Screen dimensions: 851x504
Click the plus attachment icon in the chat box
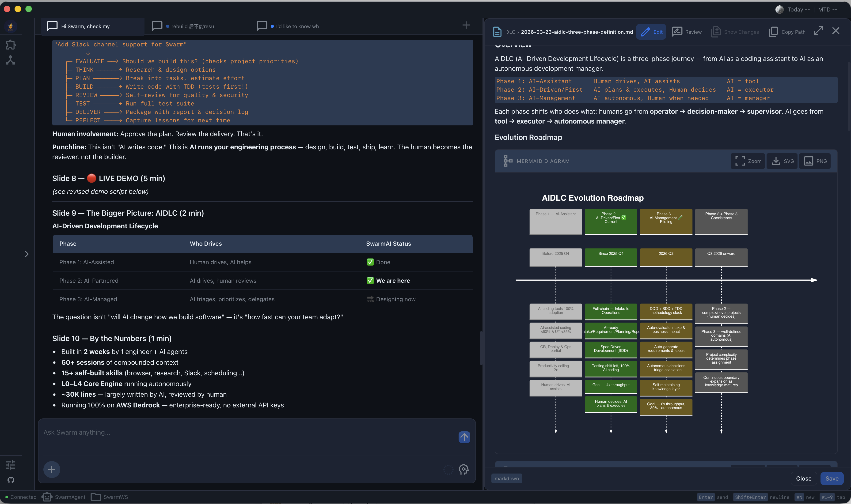52,469
